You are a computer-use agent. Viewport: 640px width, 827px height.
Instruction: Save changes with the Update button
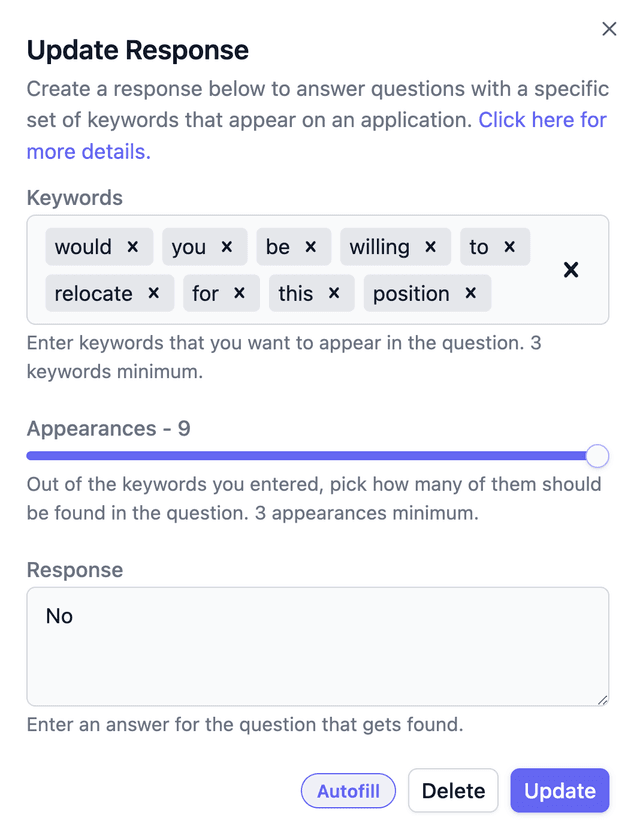[559, 790]
